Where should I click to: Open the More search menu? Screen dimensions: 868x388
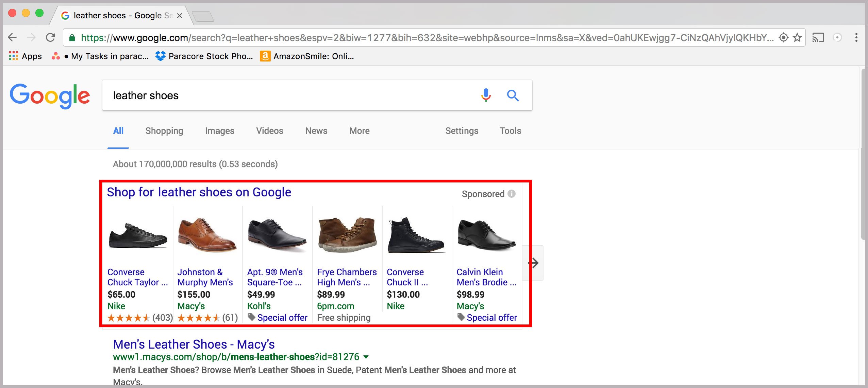(360, 131)
